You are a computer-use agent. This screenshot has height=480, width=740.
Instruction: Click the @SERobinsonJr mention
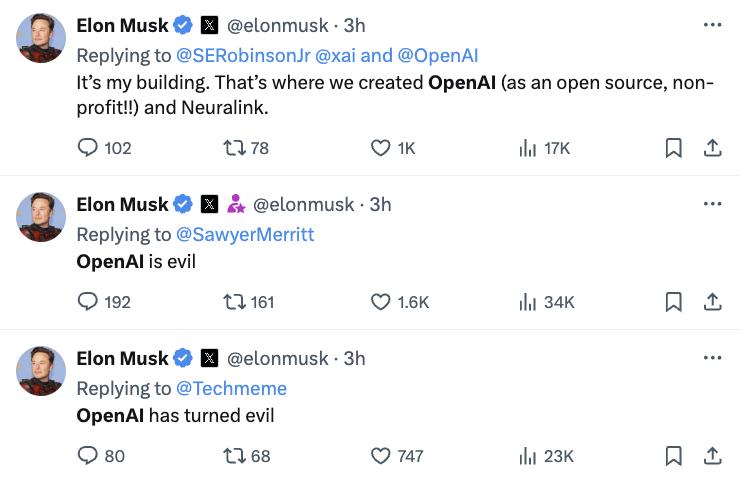(x=243, y=56)
